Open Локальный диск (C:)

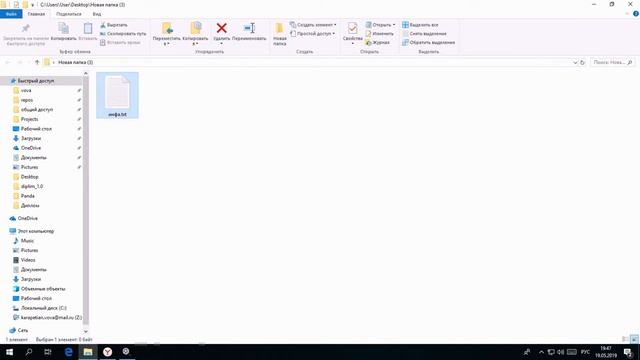(44, 308)
